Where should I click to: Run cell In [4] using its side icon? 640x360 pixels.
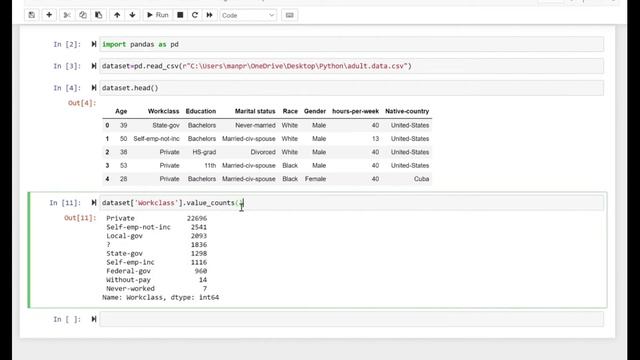[94, 88]
